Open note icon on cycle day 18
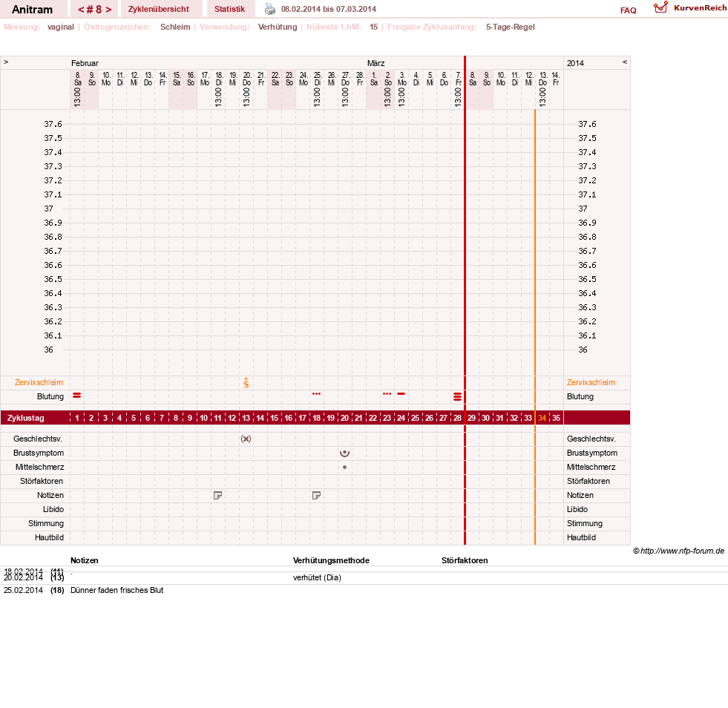 click(x=316, y=495)
